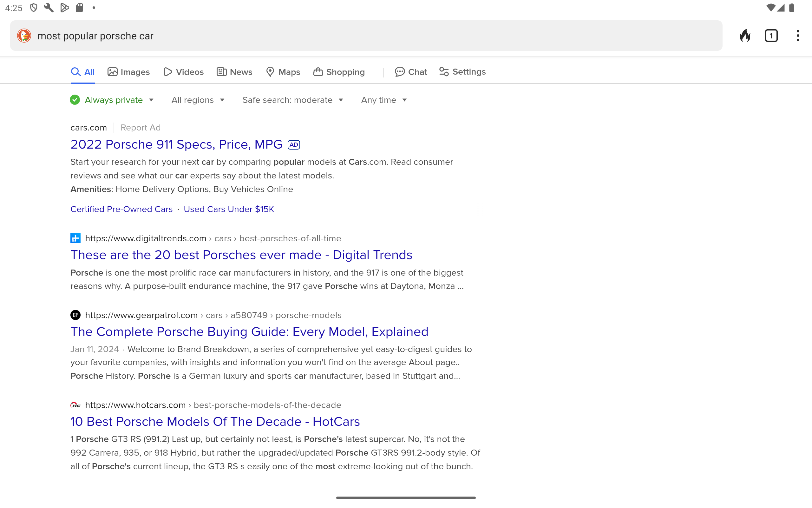Screen dimensions: 812x508
Task: Tap the 4:25 clock in status bar
Action: (x=14, y=8)
